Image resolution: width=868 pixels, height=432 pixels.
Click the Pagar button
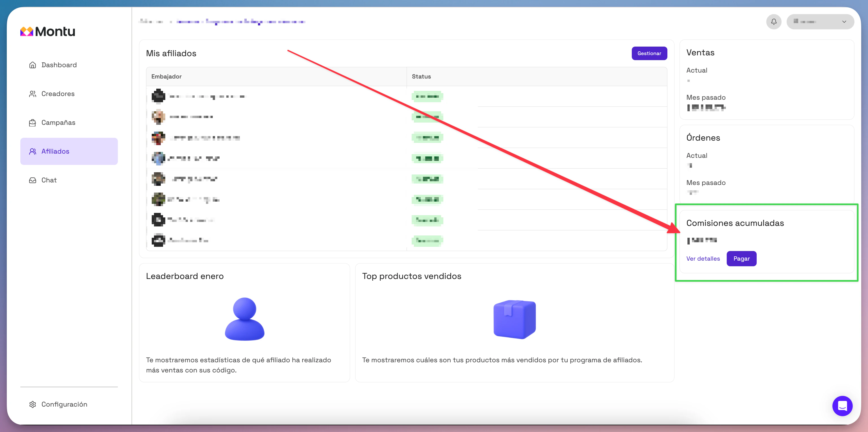pyautogui.click(x=741, y=259)
